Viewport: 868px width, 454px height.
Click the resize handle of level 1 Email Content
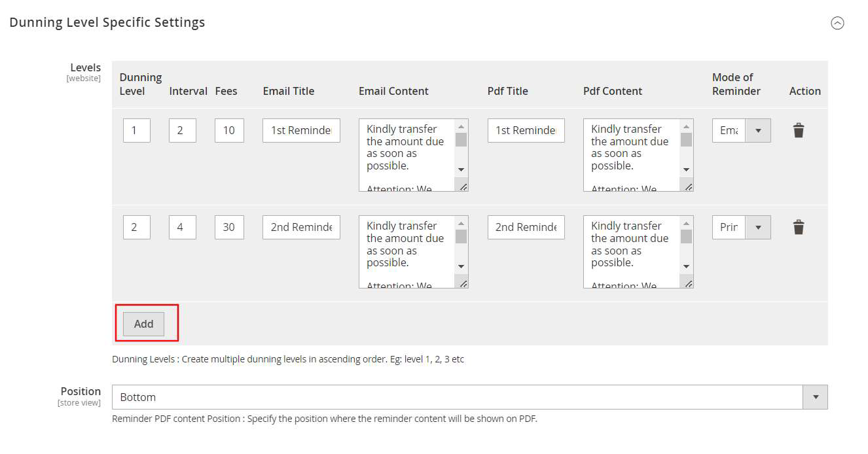pos(463,187)
